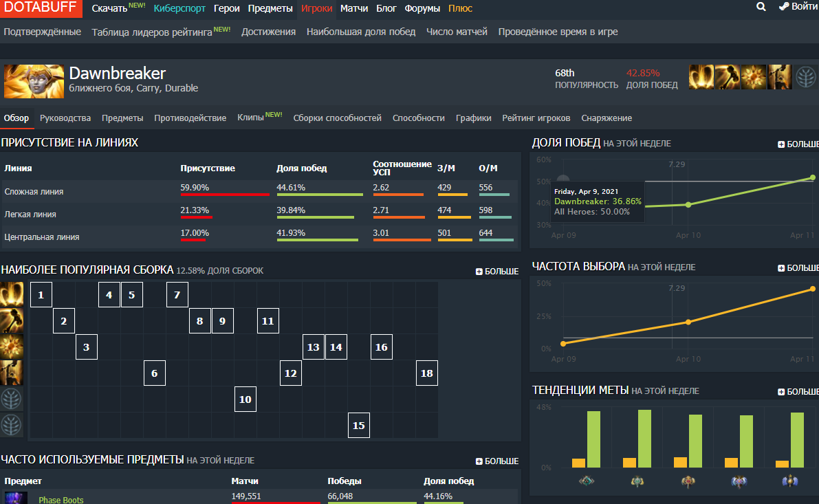This screenshot has width=819, height=504.
Task: Open the Противодействие tab
Action: [x=190, y=118]
